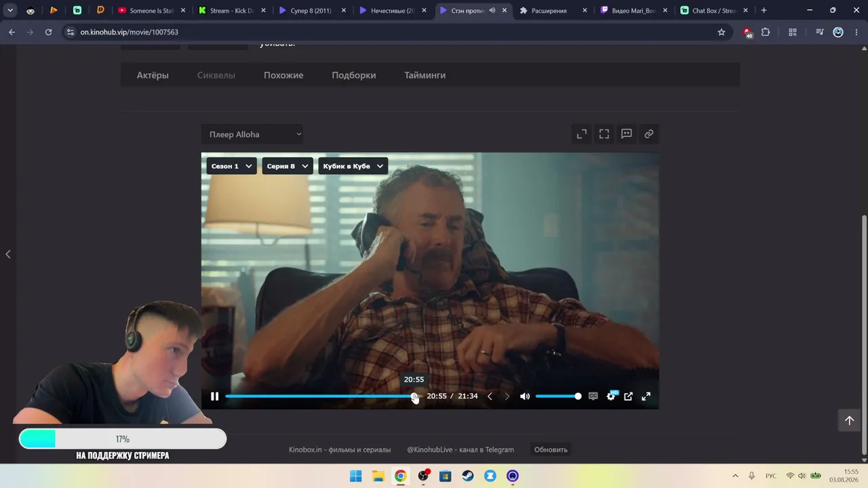Close the Супер 8 (2011) tab
This screenshot has width=868, height=488.
pos(344,10)
